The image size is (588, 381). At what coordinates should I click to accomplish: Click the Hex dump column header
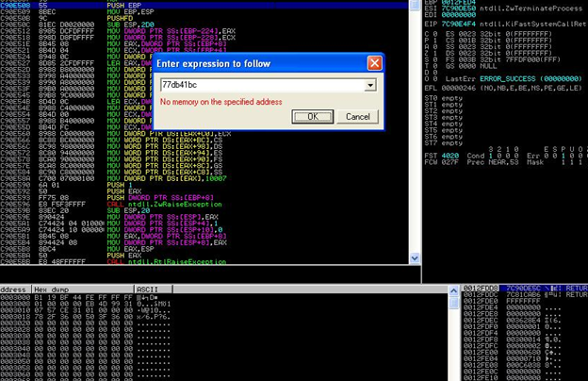pos(54,290)
